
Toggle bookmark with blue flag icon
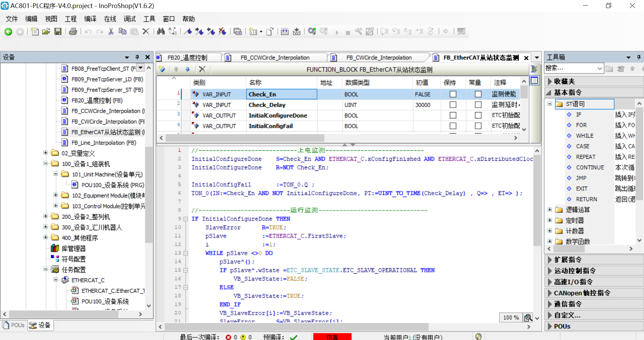click(x=188, y=32)
